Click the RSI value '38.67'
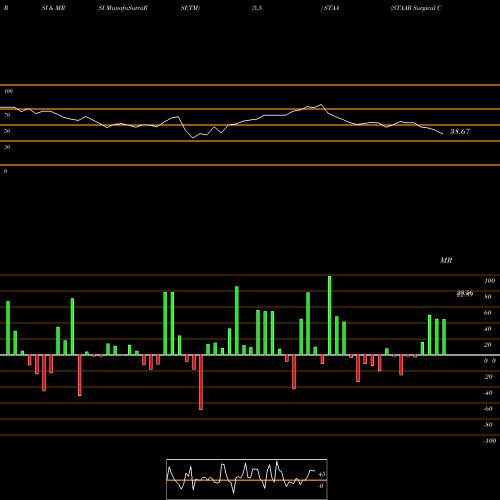500x500 pixels. 460,131
